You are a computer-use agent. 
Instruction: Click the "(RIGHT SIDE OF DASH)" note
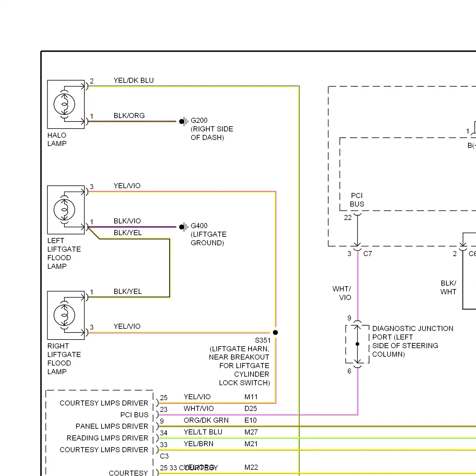[x=212, y=133]
